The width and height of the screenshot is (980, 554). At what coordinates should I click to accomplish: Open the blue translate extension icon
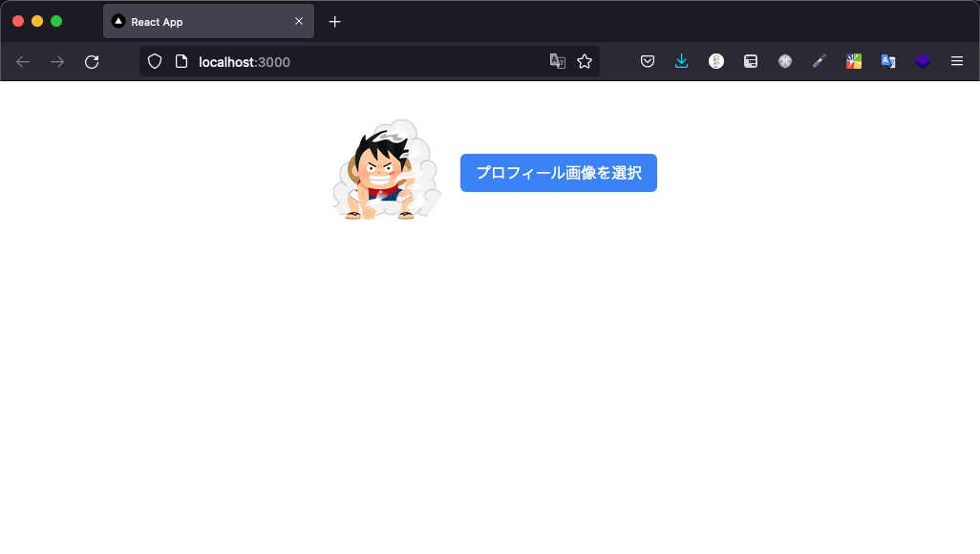[x=888, y=61]
